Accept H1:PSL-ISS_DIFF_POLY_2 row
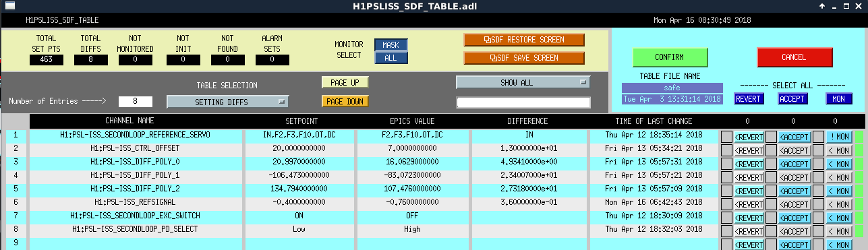The width and height of the screenshot is (868, 250). tap(795, 190)
